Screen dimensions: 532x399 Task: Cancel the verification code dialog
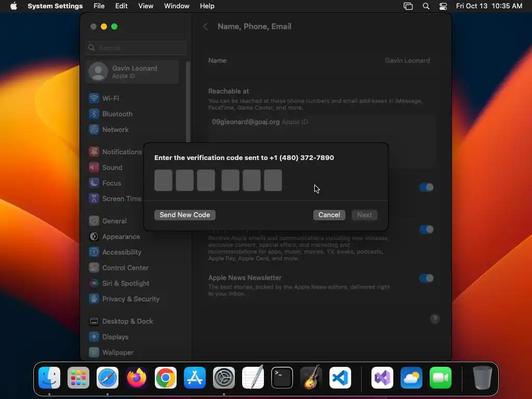click(329, 215)
